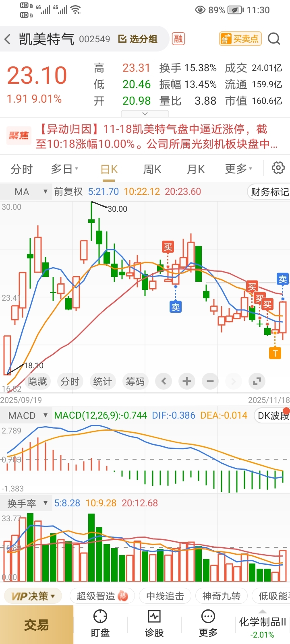Tap the 分时 chart overlay button
This screenshot has width=290, height=644.
[x=70, y=381]
